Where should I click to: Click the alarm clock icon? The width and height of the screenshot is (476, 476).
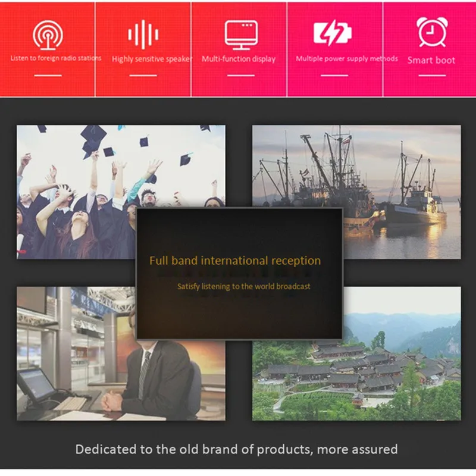click(x=433, y=32)
